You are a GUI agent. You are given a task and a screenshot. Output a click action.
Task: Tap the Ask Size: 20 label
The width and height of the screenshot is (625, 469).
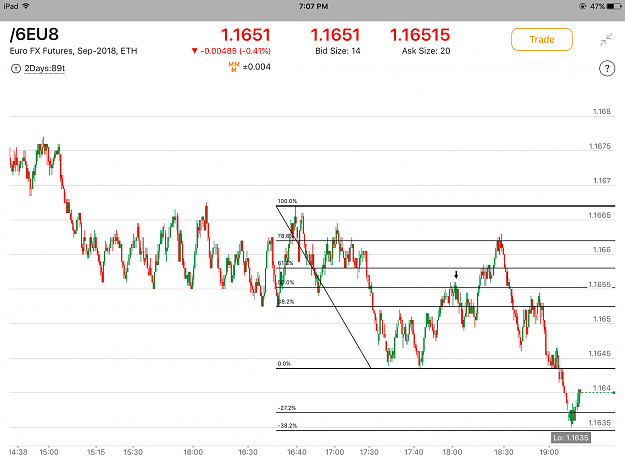tap(426, 51)
